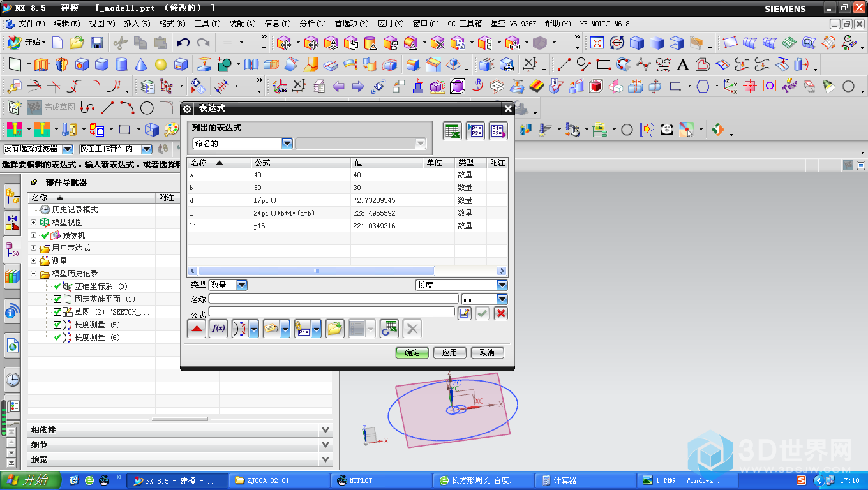Image resolution: width=868 pixels, height=490 pixels.
Task: Click the red up-triangle less options button
Action: coord(196,329)
